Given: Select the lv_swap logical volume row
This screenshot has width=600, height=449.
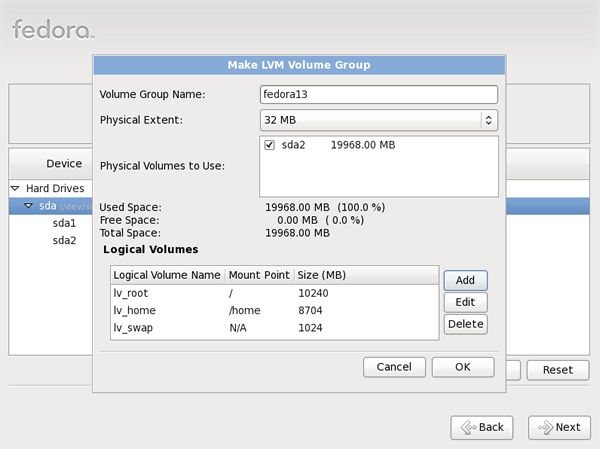Looking at the screenshot, I should 274,328.
